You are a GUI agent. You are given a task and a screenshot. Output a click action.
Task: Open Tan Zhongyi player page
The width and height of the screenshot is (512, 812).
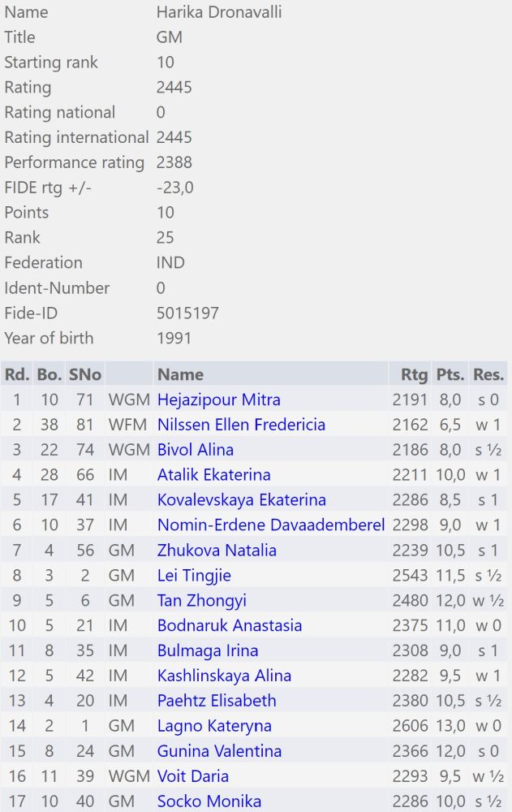point(202,601)
